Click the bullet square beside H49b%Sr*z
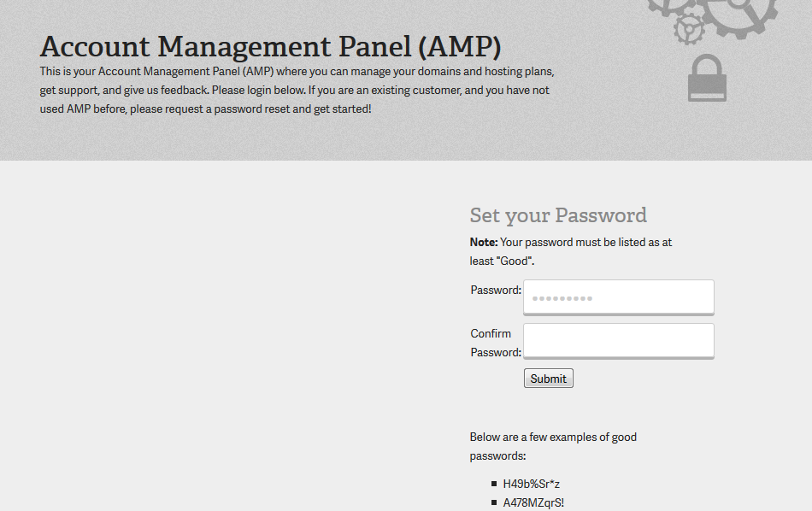The height and width of the screenshot is (511, 812). (494, 484)
